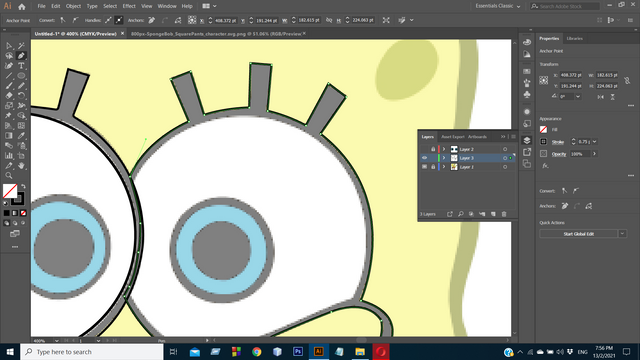Click Stroke color swatch in Appearance
640x360 pixels.
click(x=543, y=142)
